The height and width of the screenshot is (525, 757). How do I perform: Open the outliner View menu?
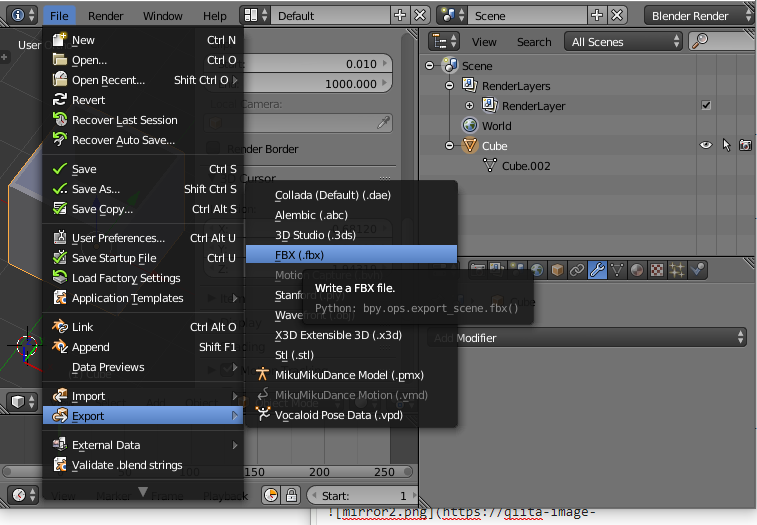tap(484, 42)
